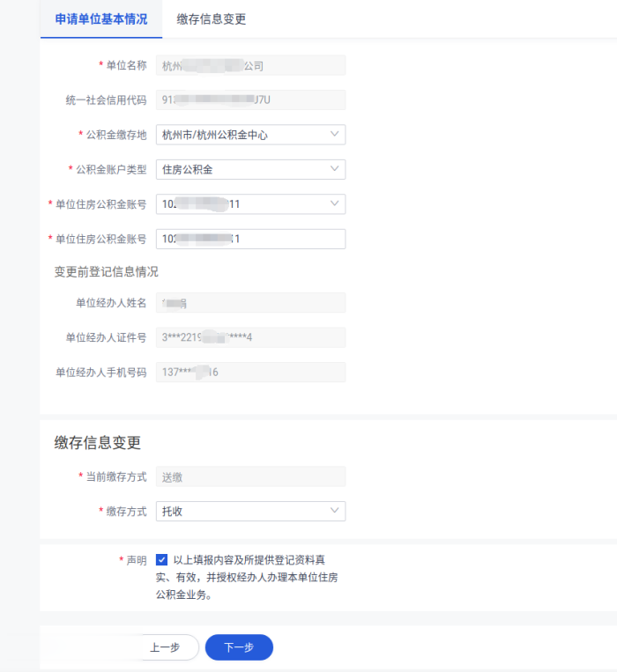This screenshot has height=672, width=617.
Task: Click the 单位经办人证件号 field
Action: tap(250, 337)
